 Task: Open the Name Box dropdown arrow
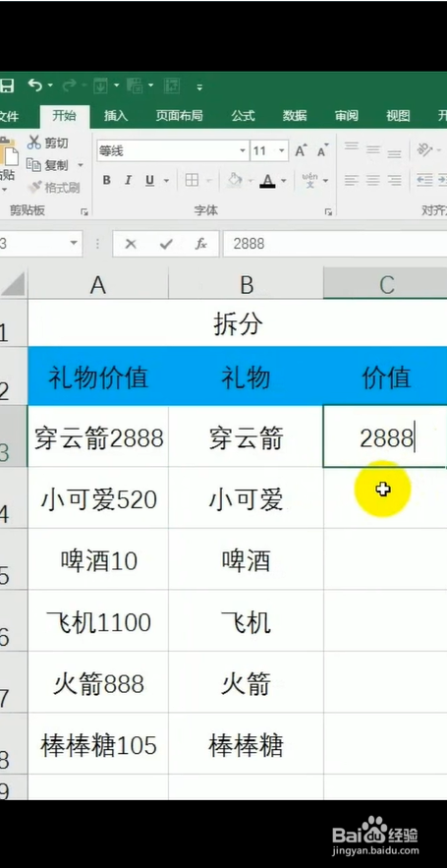[x=74, y=244]
